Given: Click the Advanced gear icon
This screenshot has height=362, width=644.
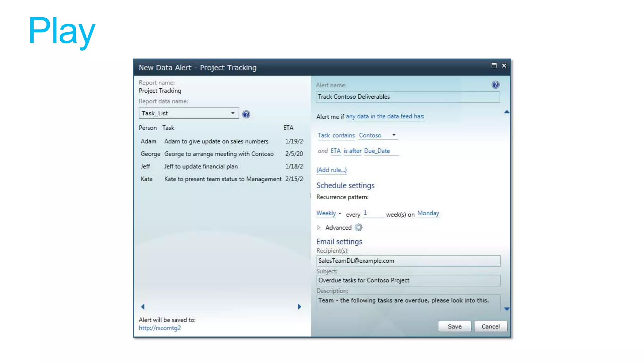Looking at the screenshot, I should tap(358, 228).
